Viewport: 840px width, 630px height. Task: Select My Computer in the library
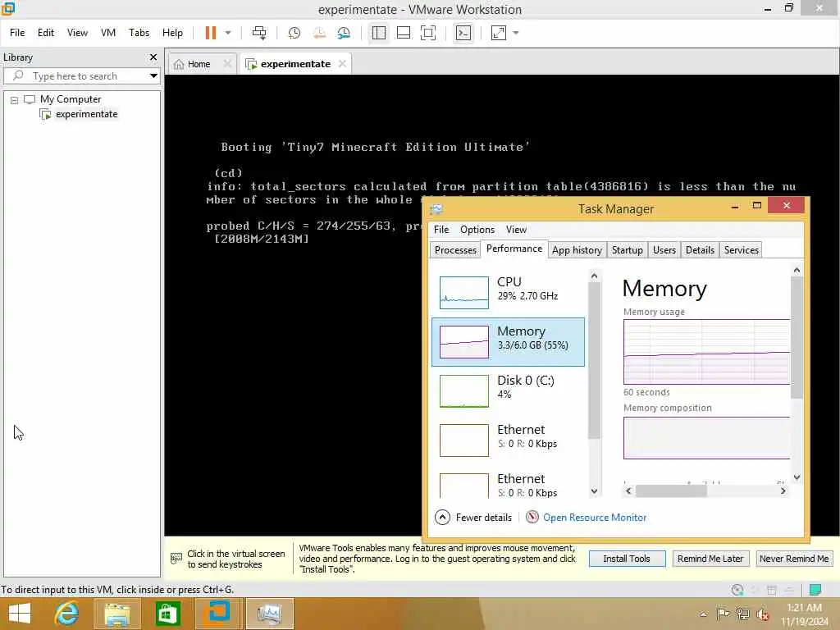pyautogui.click(x=71, y=99)
